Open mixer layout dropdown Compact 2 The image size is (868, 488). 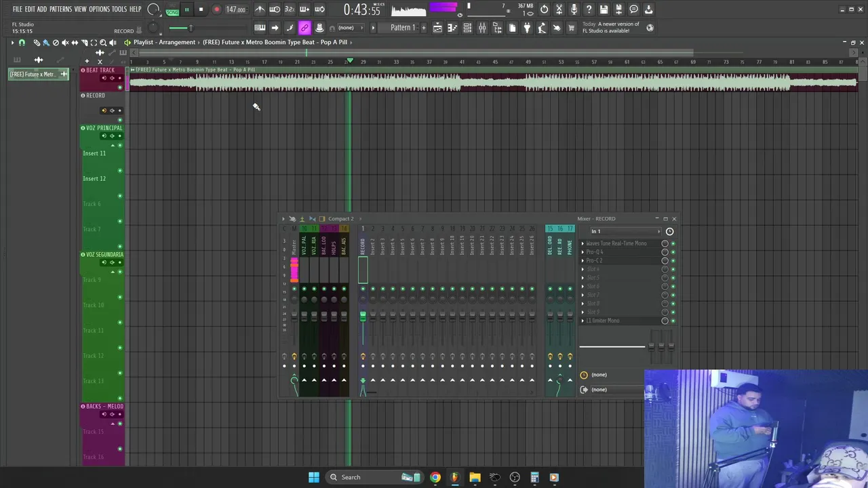[x=340, y=219]
